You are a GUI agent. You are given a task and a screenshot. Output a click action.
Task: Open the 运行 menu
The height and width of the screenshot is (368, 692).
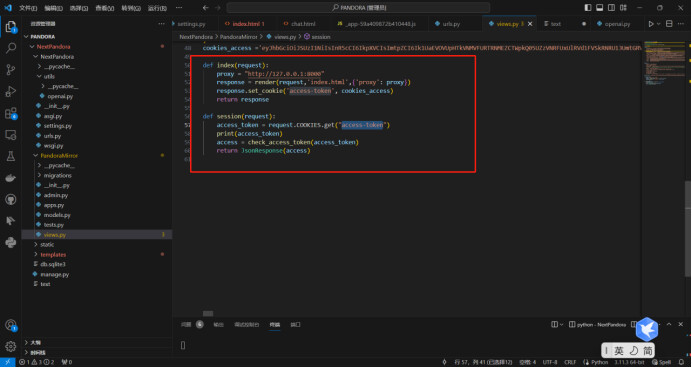(157, 8)
